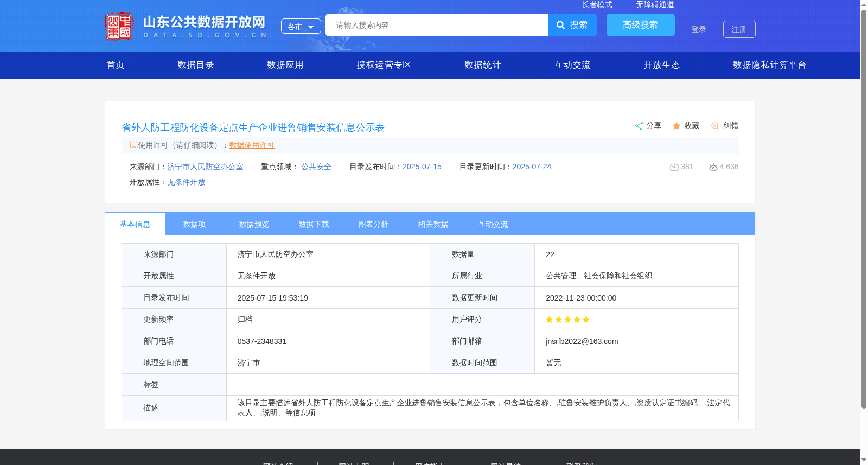The image size is (868, 465).
Task: Switch to the 数据项 tab
Action: click(x=195, y=224)
